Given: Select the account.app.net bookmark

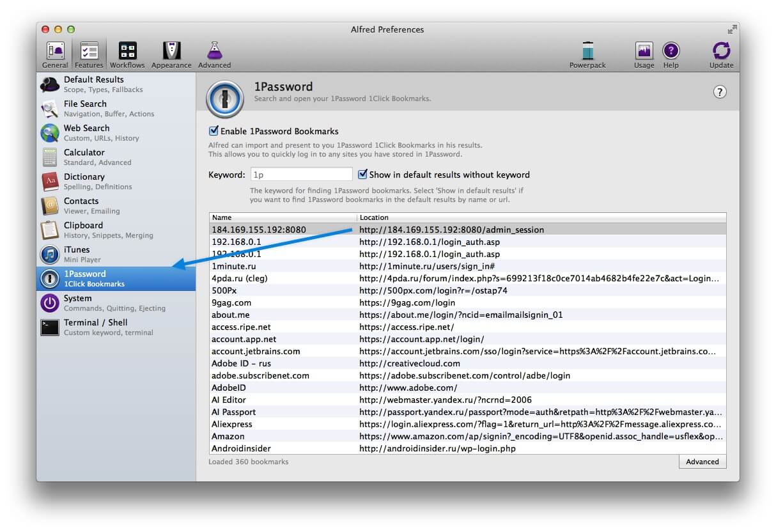Looking at the screenshot, I should 467,339.
